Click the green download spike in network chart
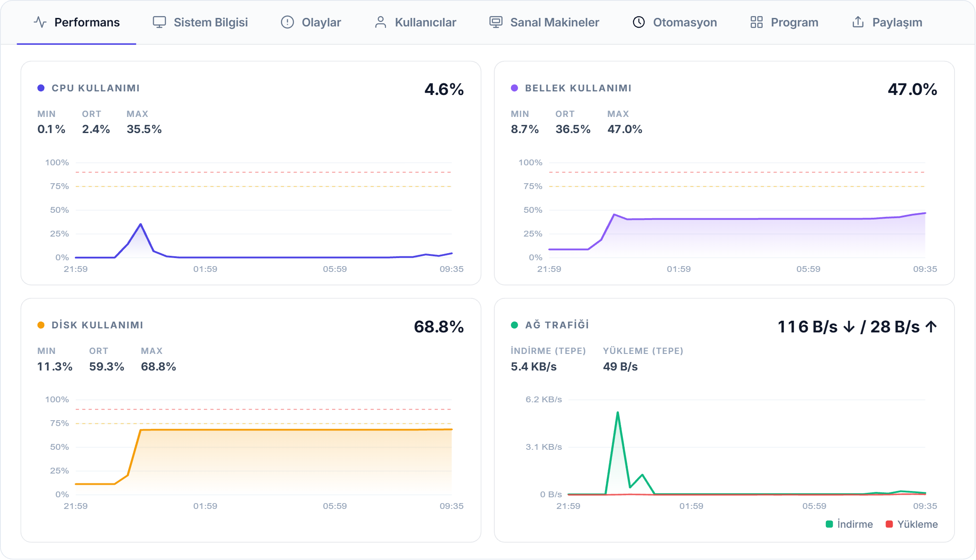The width and height of the screenshot is (976, 560). tap(618, 413)
